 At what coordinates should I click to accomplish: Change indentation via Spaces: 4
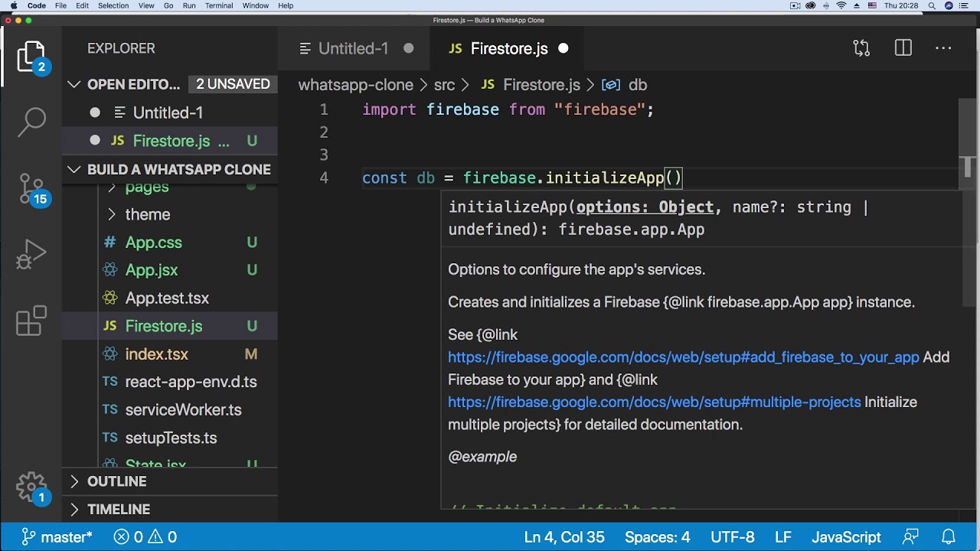coord(657,537)
